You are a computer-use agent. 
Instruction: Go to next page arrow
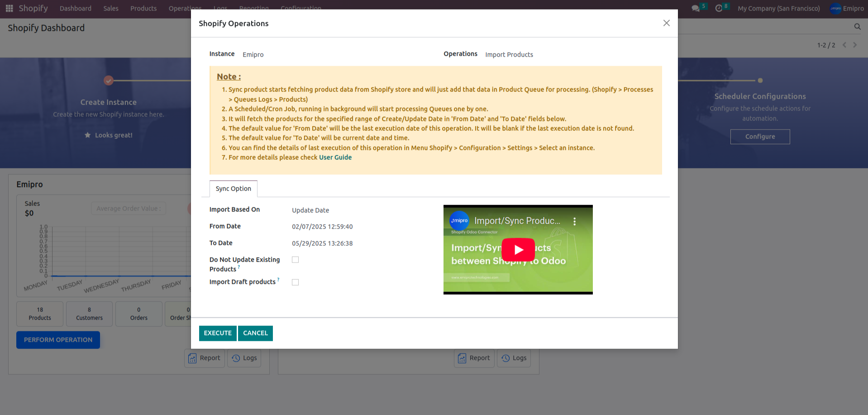click(x=855, y=45)
